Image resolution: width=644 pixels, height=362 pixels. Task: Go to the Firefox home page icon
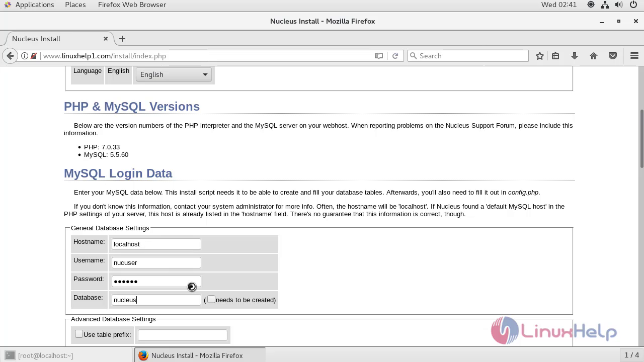(594, 56)
